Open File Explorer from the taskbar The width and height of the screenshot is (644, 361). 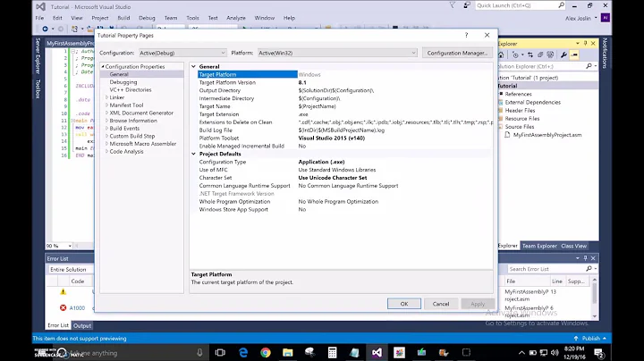287,352
